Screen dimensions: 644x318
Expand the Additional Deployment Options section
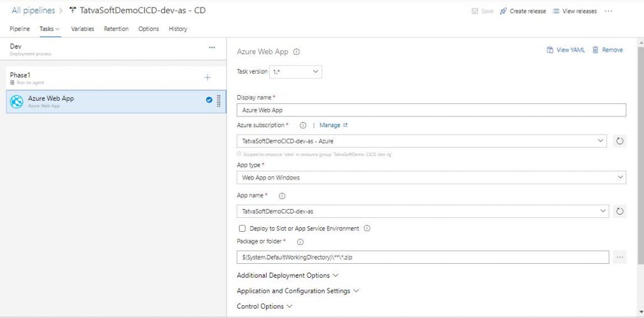[287, 275]
